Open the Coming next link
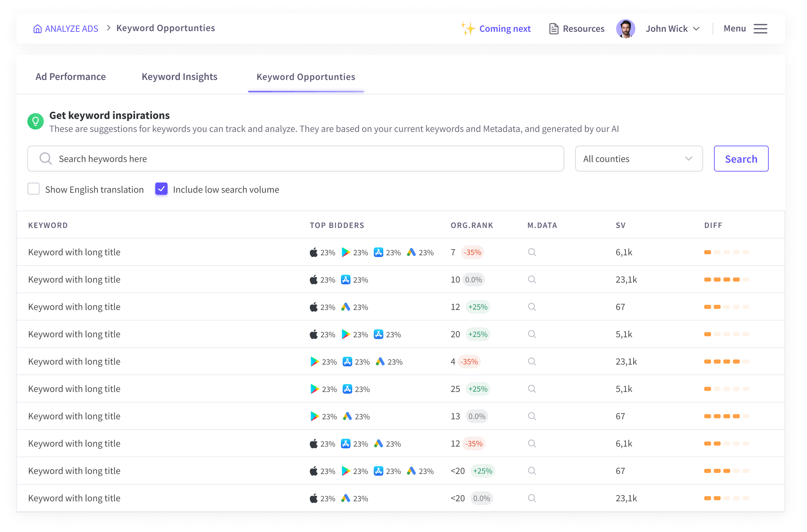Image resolution: width=807 pixels, height=532 pixels. coord(505,29)
